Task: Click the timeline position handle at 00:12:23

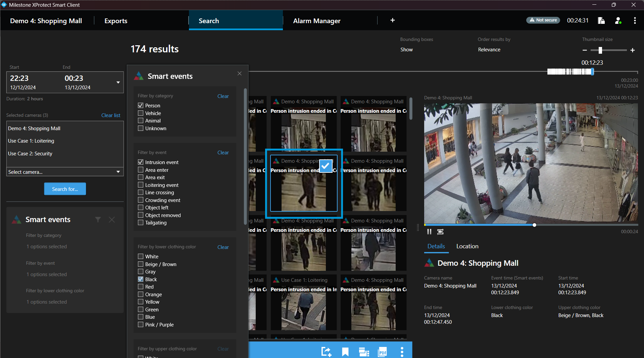Action: (592, 71)
